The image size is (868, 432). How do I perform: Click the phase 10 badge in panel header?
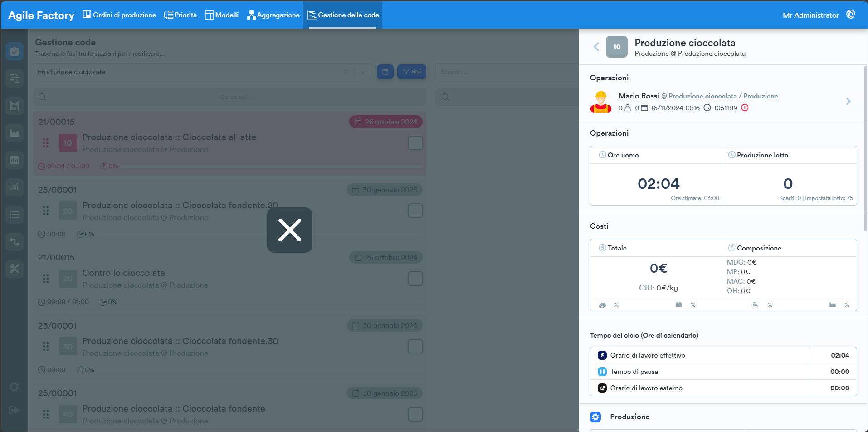click(x=617, y=47)
